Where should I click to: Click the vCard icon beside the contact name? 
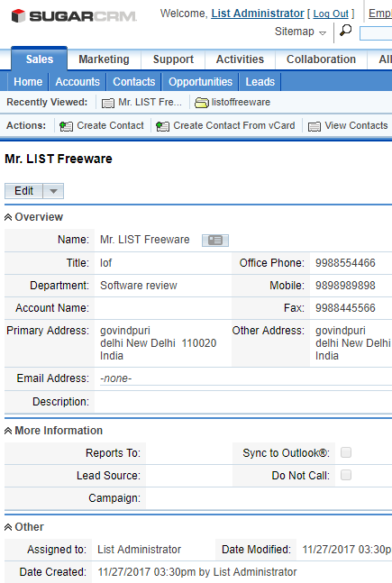pyautogui.click(x=215, y=241)
